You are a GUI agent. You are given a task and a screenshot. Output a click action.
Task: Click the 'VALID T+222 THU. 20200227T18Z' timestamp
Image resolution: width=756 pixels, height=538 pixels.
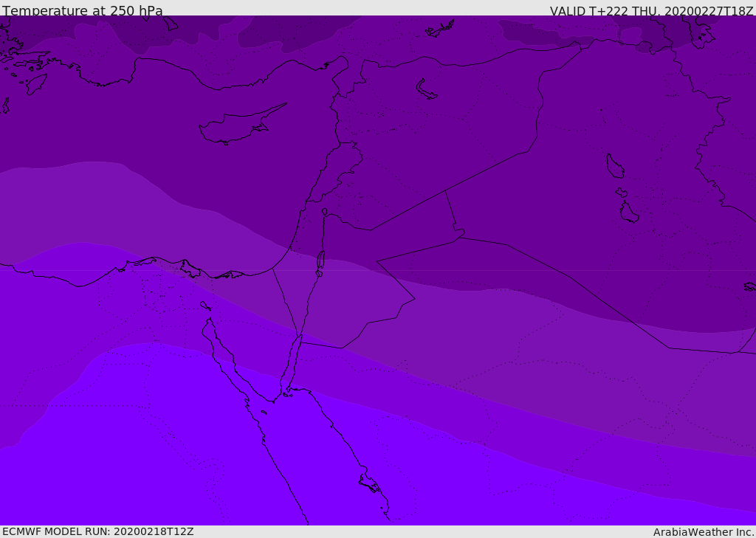[x=651, y=10]
